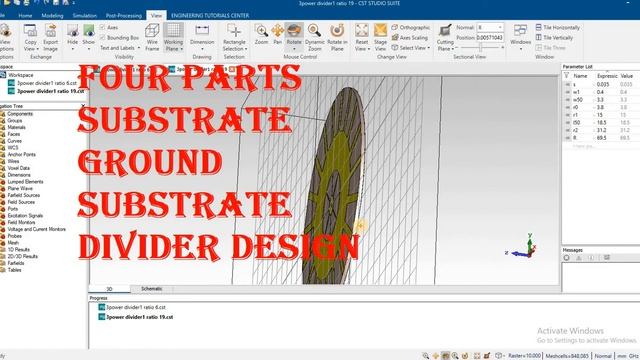This screenshot has height=360, width=640.
Task: Expand the Cutting Plane dropdown arrow
Action: [453, 49]
